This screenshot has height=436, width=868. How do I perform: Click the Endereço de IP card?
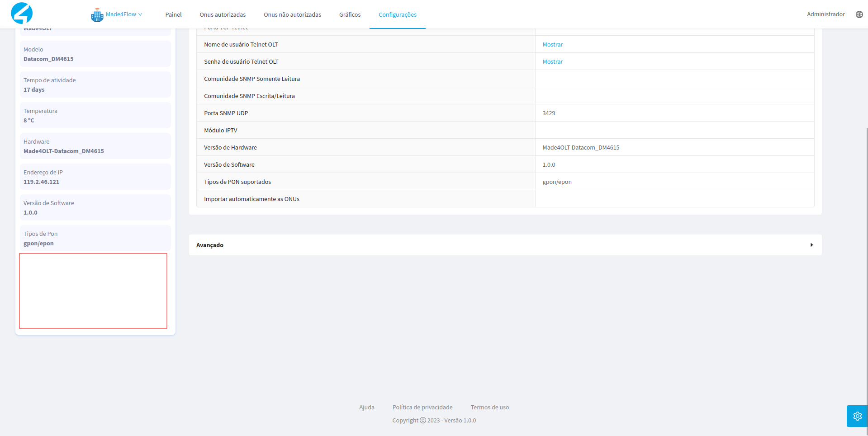pyautogui.click(x=95, y=177)
